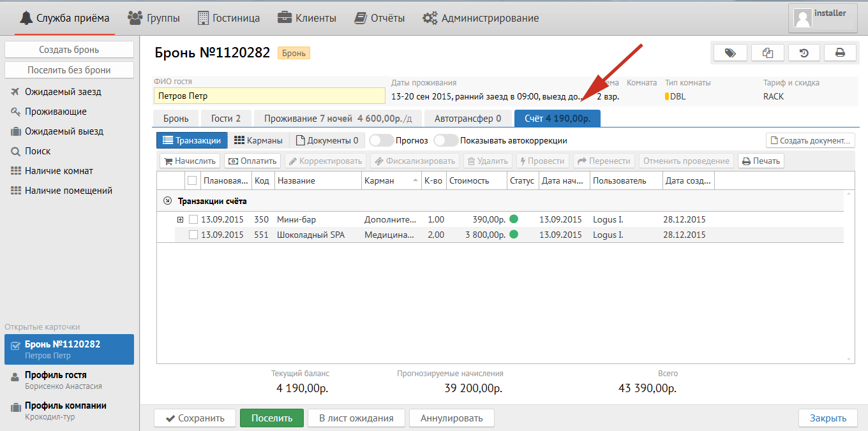868x431 pixels.
Task: Check the Мини-бар transaction checkbox
Action: [193, 219]
